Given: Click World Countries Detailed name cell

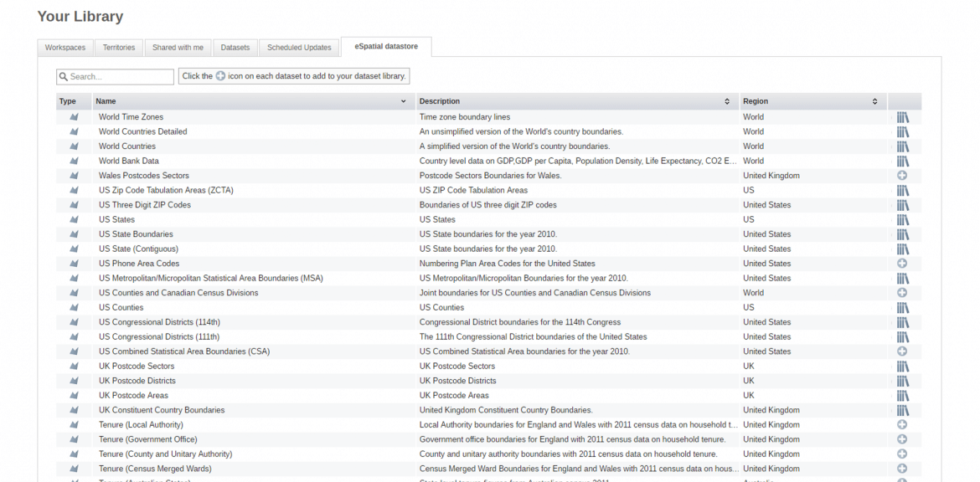Looking at the screenshot, I should [254, 131].
